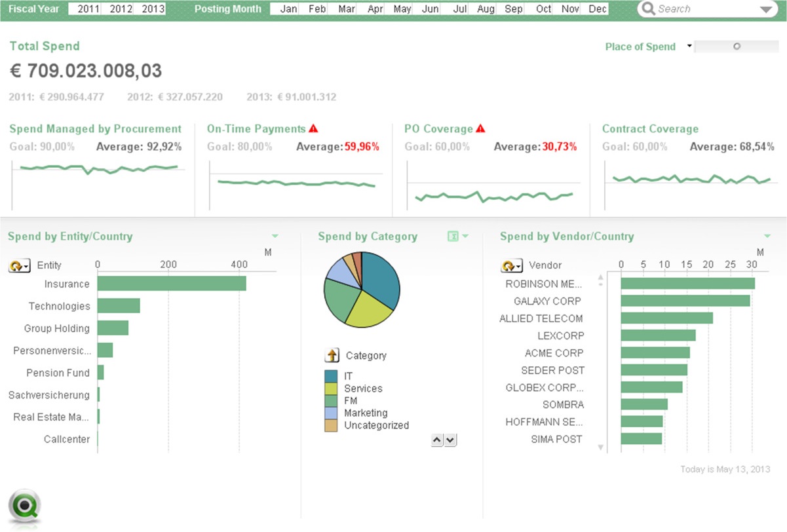This screenshot has width=787, height=532.
Task: Click the PO Coverage red warning icon
Action: pyautogui.click(x=480, y=129)
